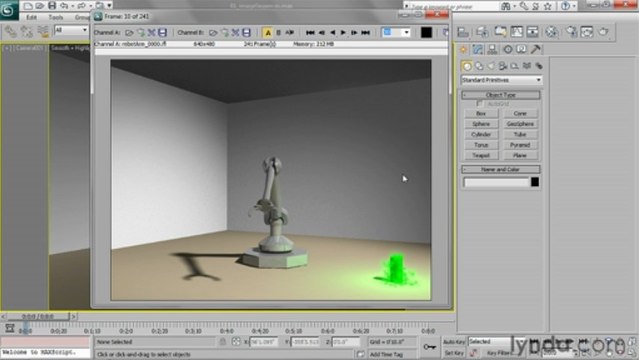Open the Tools menu

click(56, 17)
